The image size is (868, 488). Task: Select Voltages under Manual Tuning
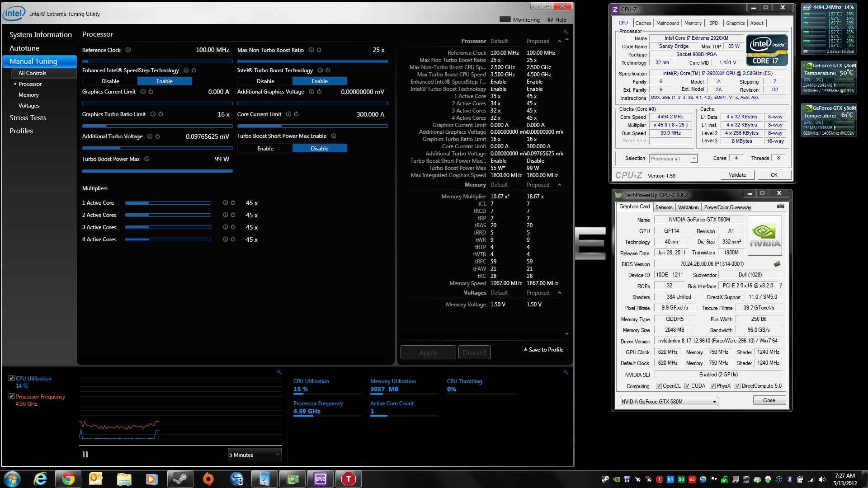point(29,106)
